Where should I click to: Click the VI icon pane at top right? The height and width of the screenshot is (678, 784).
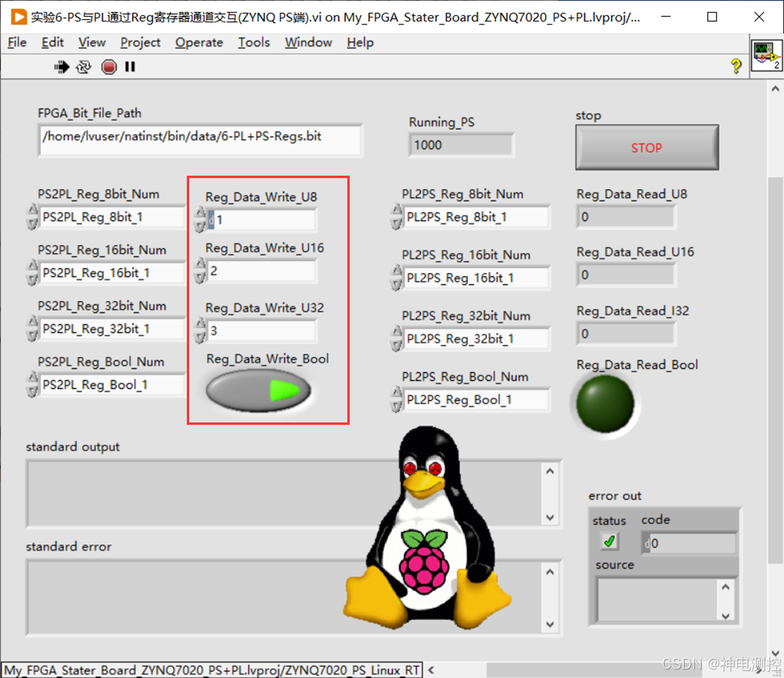pyautogui.click(x=766, y=55)
